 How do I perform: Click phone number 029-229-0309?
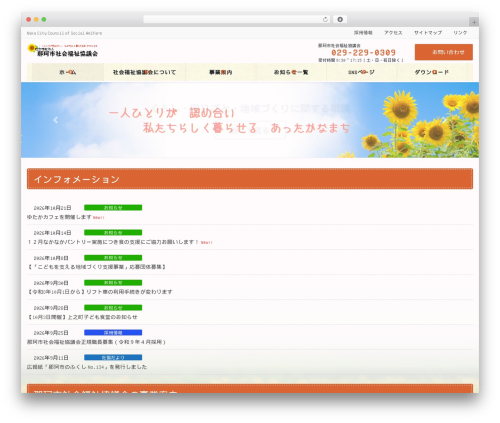[x=363, y=52]
